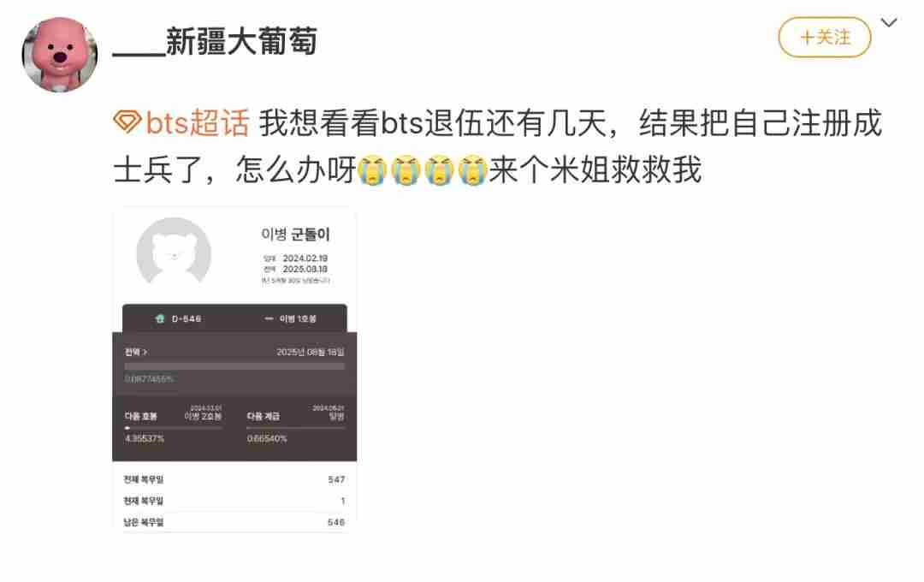Click the gray bear profile picture

pyautogui.click(x=174, y=254)
